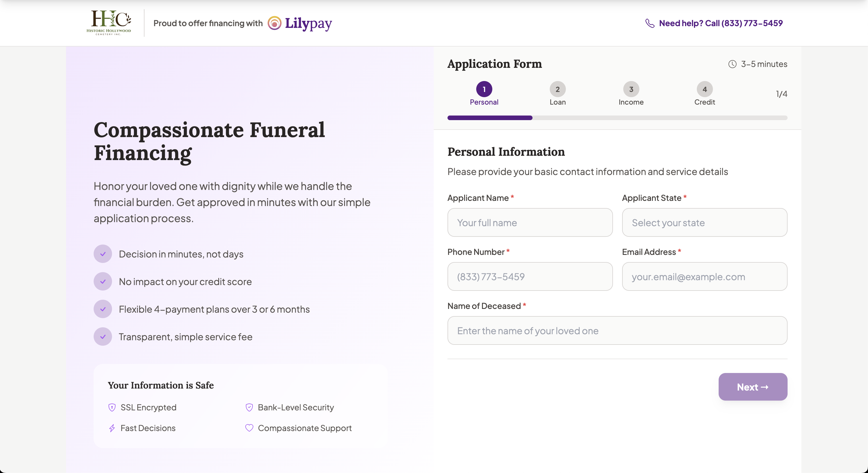The image size is (868, 473).
Task: Click the phone icon beside Need help
Action: tap(650, 23)
